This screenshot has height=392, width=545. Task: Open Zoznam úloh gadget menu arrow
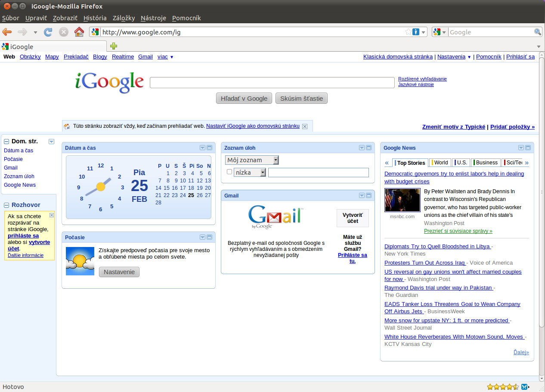[362, 148]
